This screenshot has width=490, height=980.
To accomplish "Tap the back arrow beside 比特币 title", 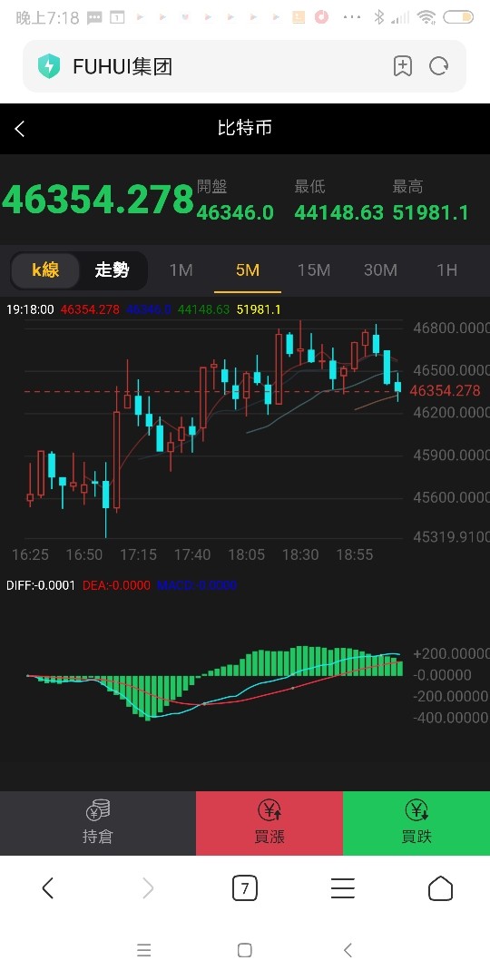I will coord(20,129).
